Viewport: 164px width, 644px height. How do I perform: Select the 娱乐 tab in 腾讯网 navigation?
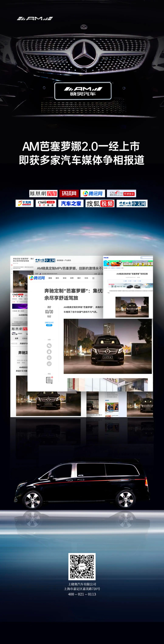[x=57, y=278]
